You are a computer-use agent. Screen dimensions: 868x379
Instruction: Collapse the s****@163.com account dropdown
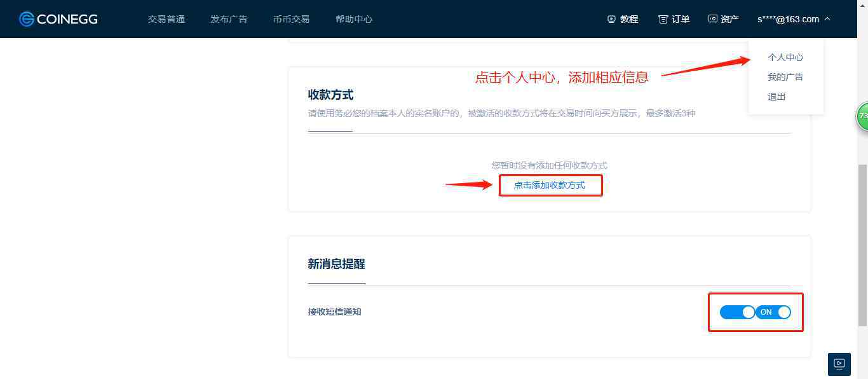point(794,19)
